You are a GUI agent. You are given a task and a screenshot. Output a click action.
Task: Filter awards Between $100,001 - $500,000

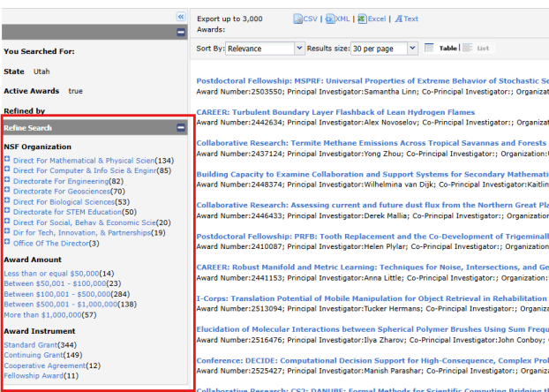[x=57, y=294]
